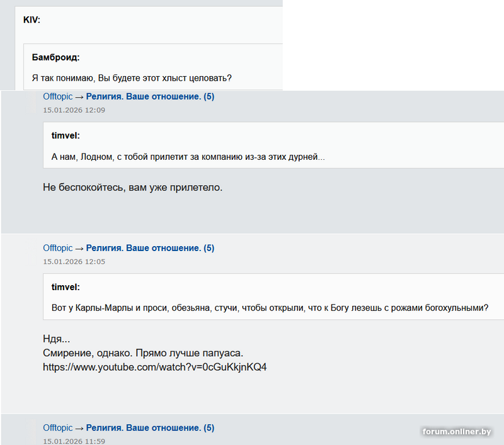Click the 'Ндя...' line of the post
Image resolution: width=504 pixels, height=445 pixels.
click(x=56, y=339)
